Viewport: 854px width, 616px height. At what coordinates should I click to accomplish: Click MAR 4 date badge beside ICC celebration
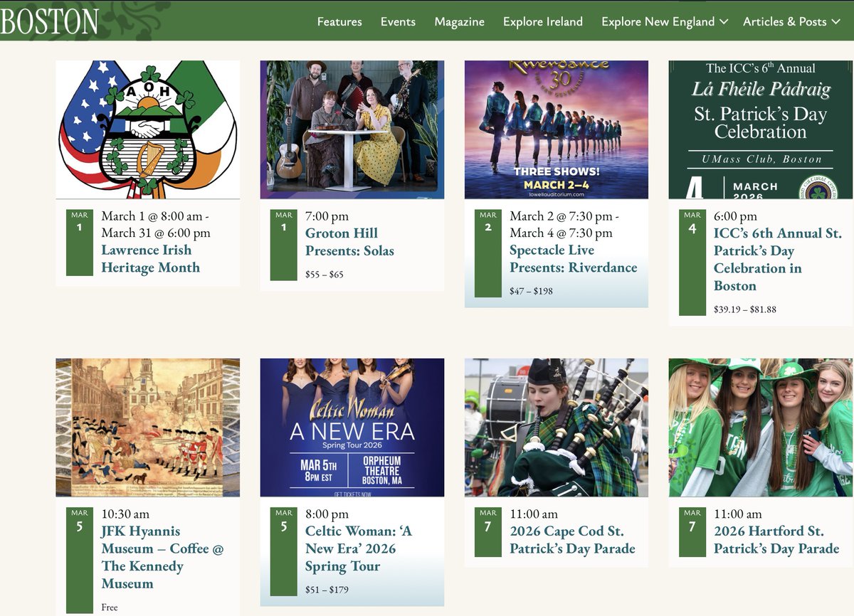[x=692, y=262]
